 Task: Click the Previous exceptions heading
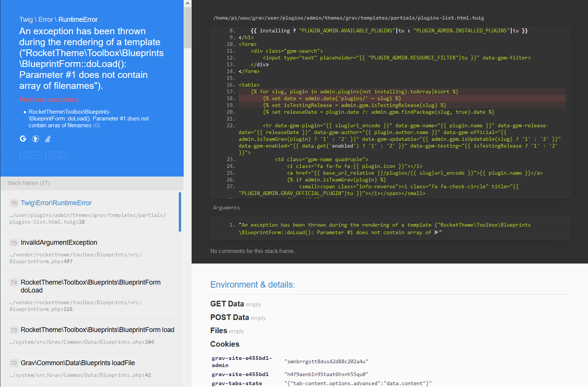coord(49,100)
